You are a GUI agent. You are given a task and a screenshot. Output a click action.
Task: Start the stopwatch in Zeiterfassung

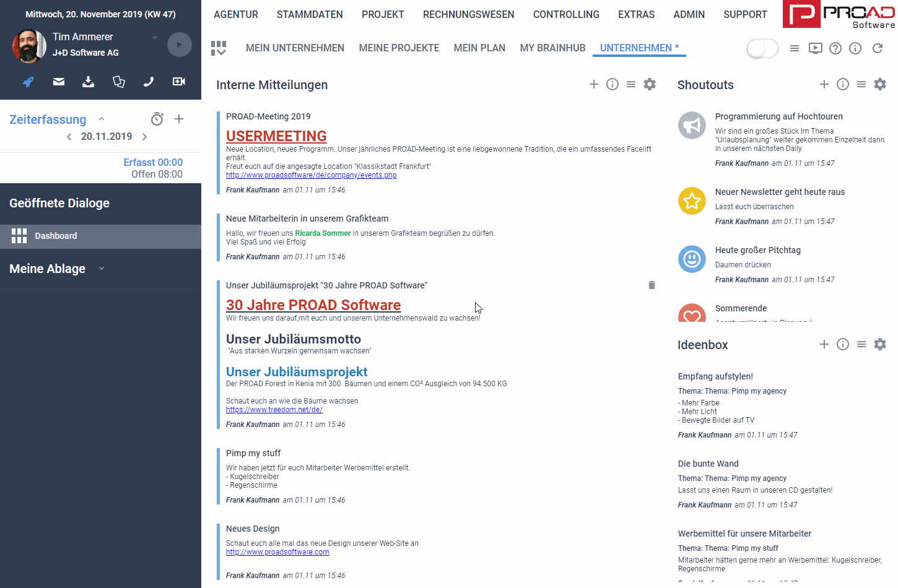point(157,119)
